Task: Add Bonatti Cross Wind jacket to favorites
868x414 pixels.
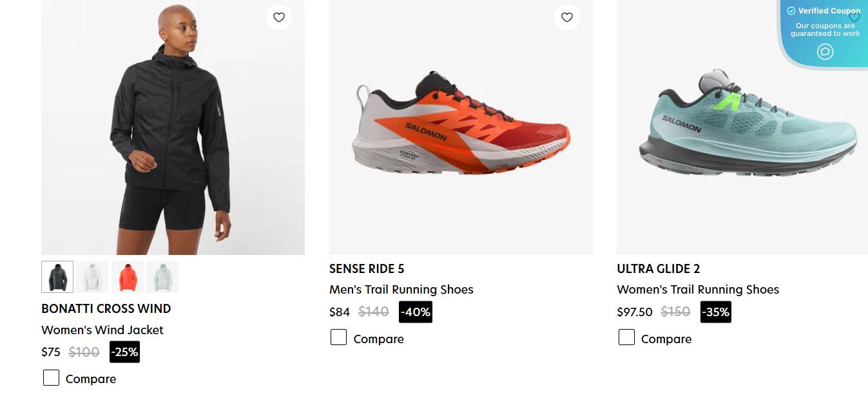Action: click(279, 17)
